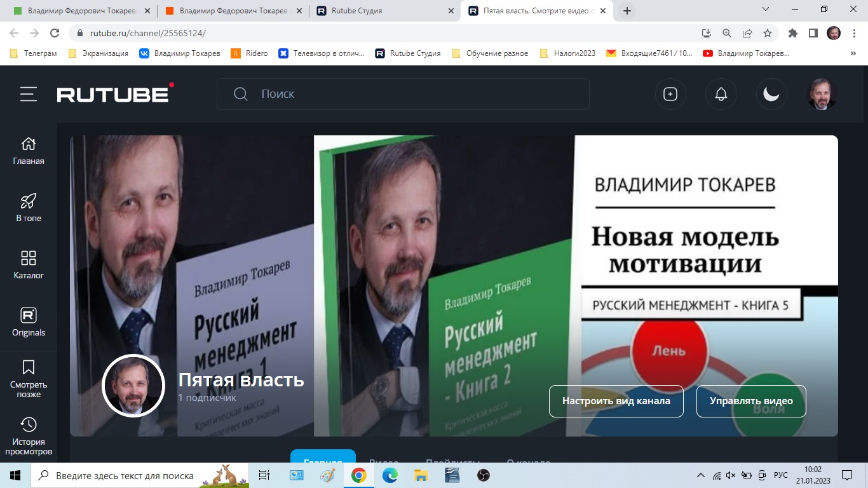The height and width of the screenshot is (488, 868).
Task: Click the search magnifier icon
Action: coord(241,94)
